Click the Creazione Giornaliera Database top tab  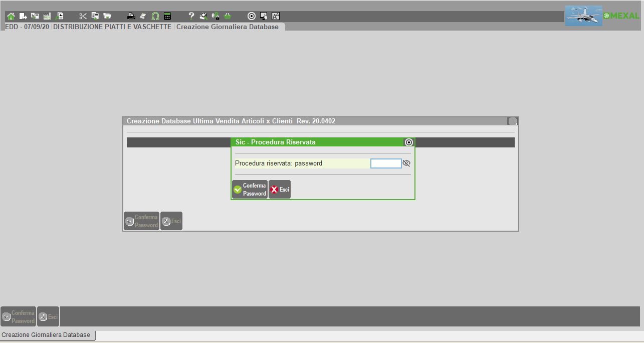(228, 27)
